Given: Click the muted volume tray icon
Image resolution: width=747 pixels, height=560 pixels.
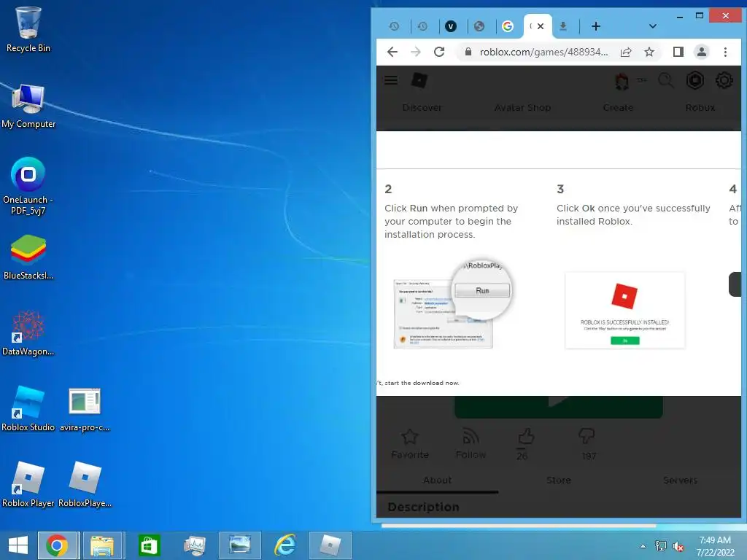Looking at the screenshot, I should (x=678, y=546).
